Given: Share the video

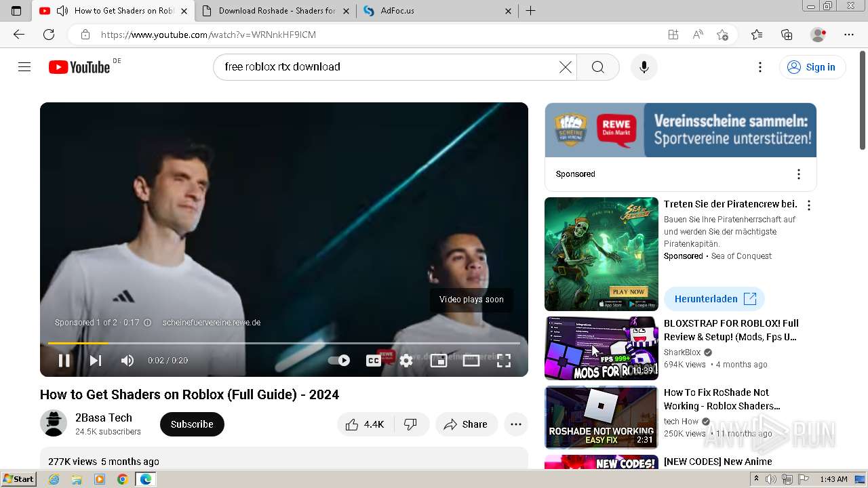Looking at the screenshot, I should [x=466, y=424].
